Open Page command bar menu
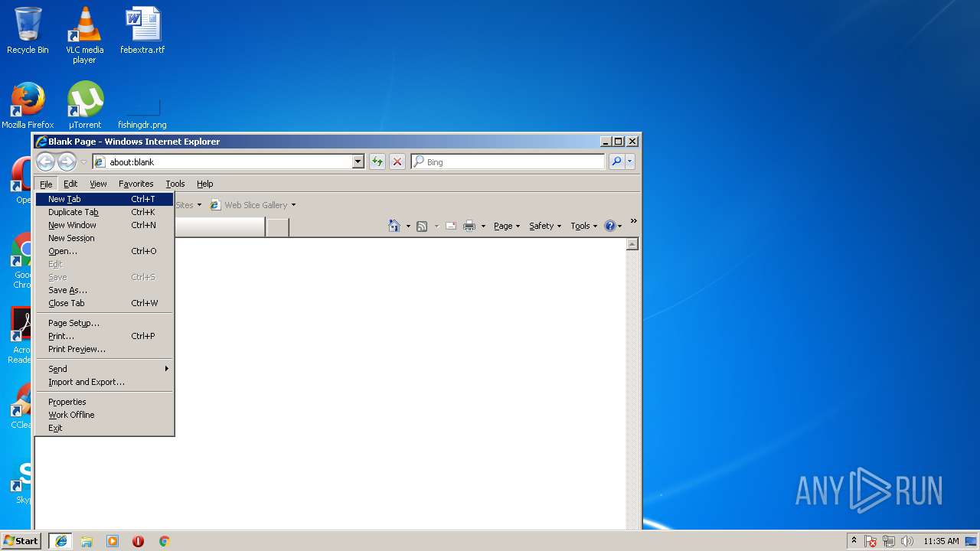The image size is (980, 551). [507, 226]
